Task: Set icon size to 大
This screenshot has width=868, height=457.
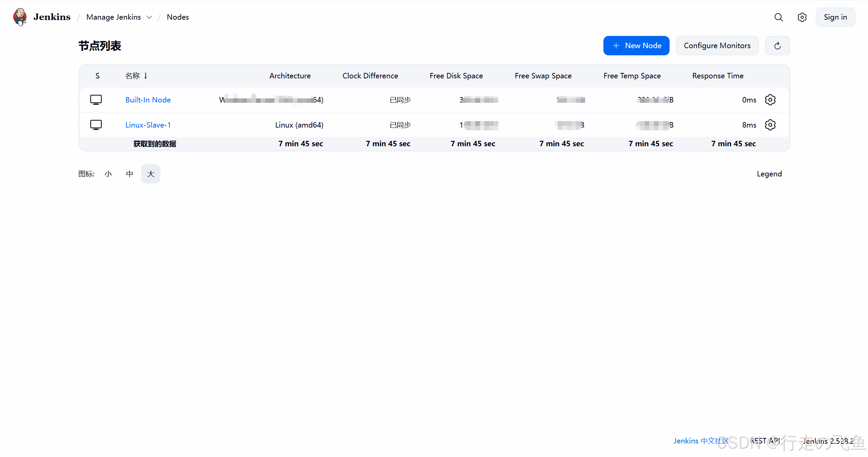Action: (x=151, y=174)
